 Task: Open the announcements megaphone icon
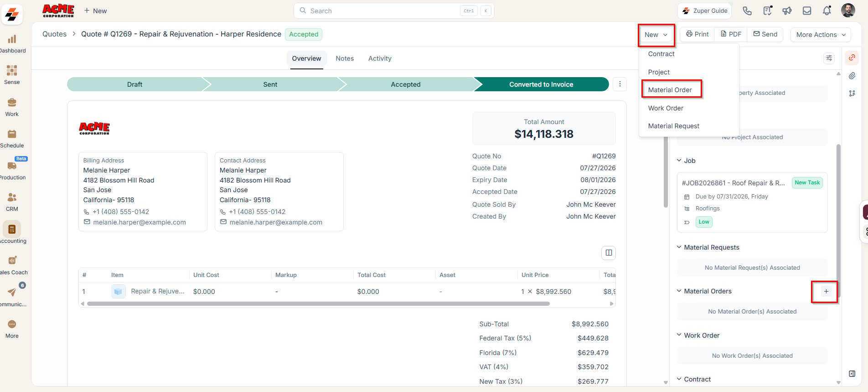point(787,11)
